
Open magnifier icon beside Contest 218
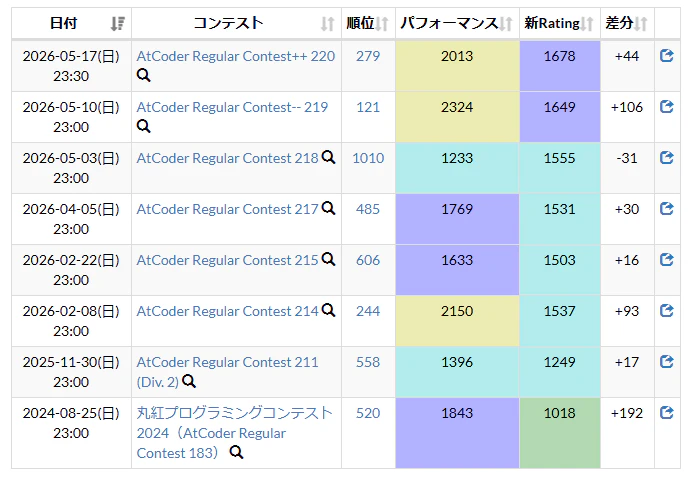(x=328, y=157)
